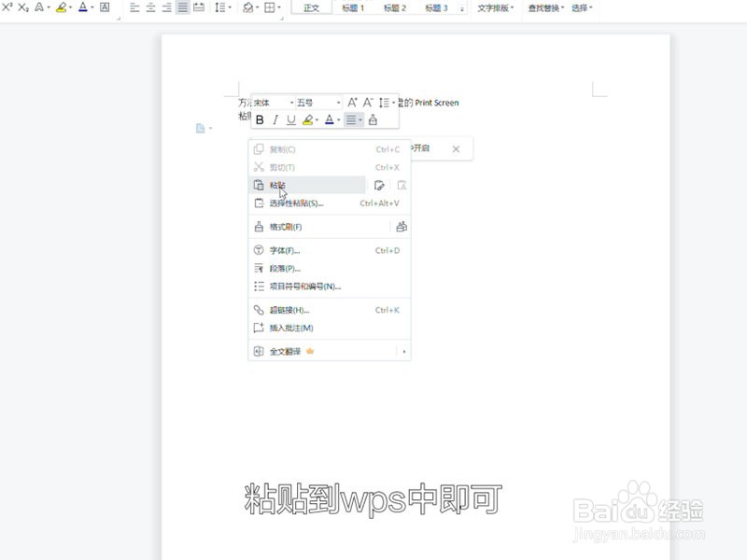Select the 标题 3 style
This screenshot has width=747, height=560.
tap(436, 7)
